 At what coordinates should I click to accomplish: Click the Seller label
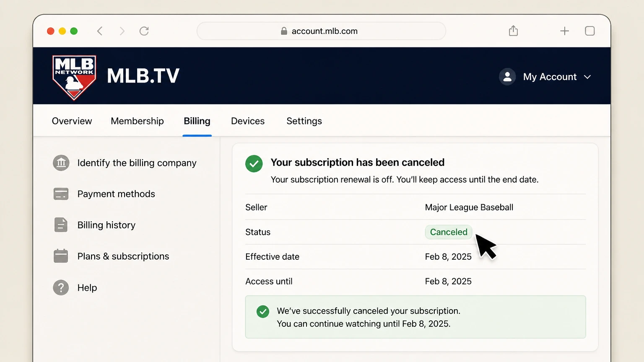pyautogui.click(x=256, y=207)
